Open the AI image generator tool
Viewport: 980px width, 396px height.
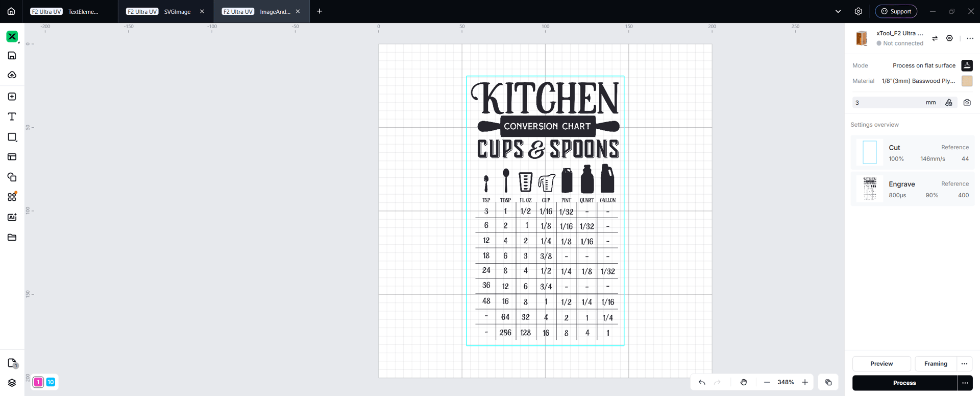coord(12,217)
